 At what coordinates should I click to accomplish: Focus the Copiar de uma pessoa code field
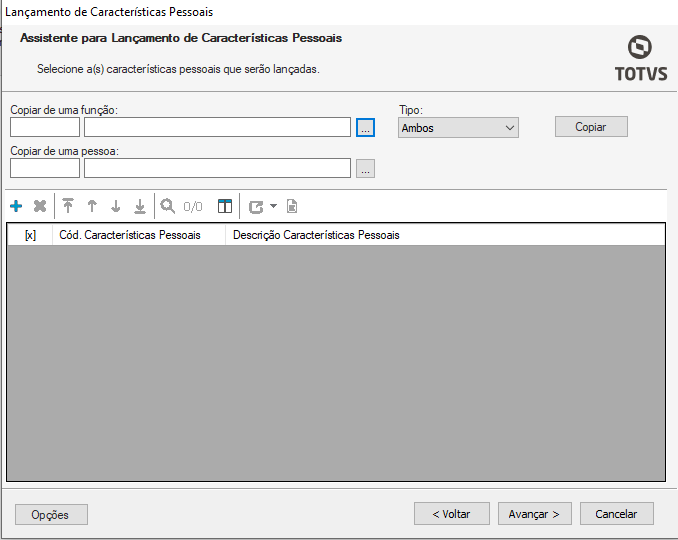45,168
